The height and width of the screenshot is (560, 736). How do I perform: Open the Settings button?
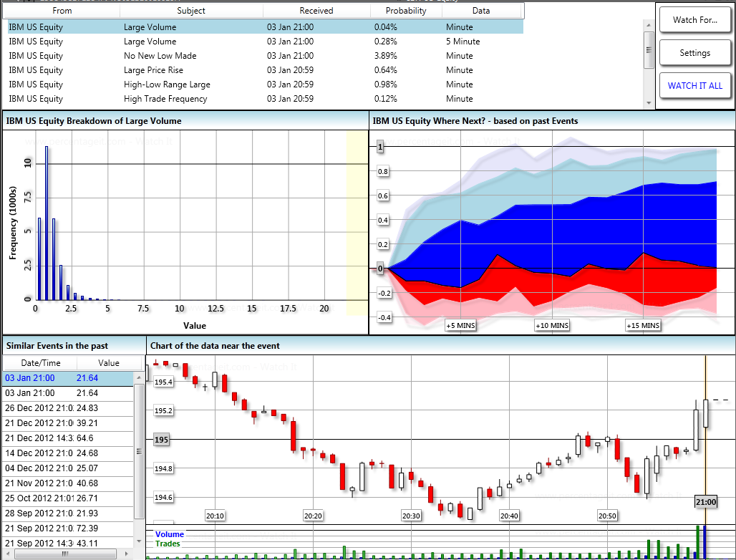click(x=694, y=52)
